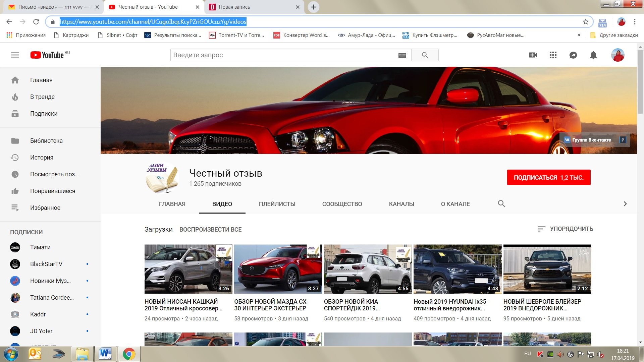The width and height of the screenshot is (644, 362).
Task: Open the file explorer folder on taskbar
Action: [x=82, y=354]
